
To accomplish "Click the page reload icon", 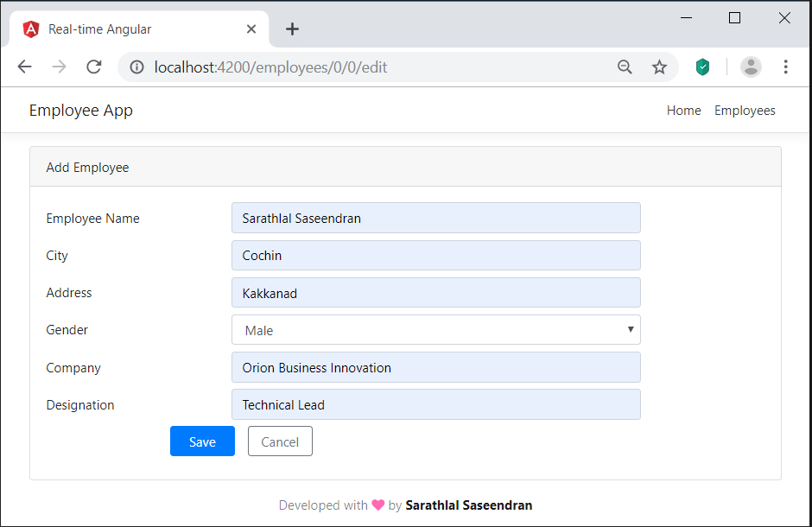I will [93, 67].
